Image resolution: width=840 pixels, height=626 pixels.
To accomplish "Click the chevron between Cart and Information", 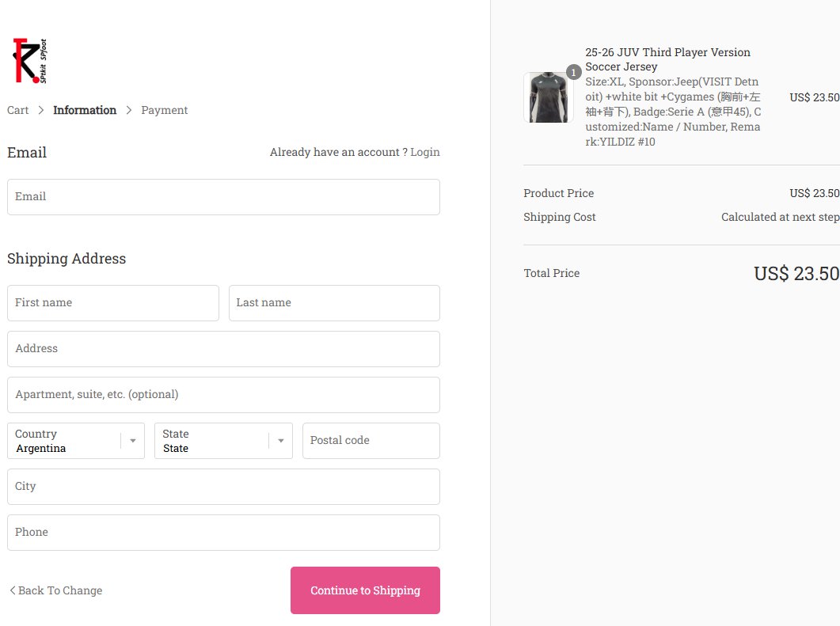I will point(40,110).
